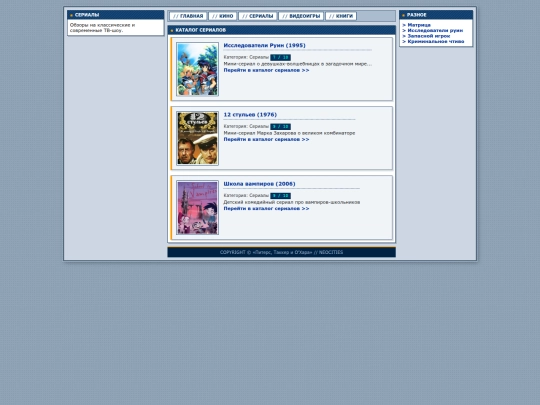This screenshot has height=405, width=540.
Task: Click the КАТАЛОГ СЕРИАЛОВ header
Action: (281, 30)
